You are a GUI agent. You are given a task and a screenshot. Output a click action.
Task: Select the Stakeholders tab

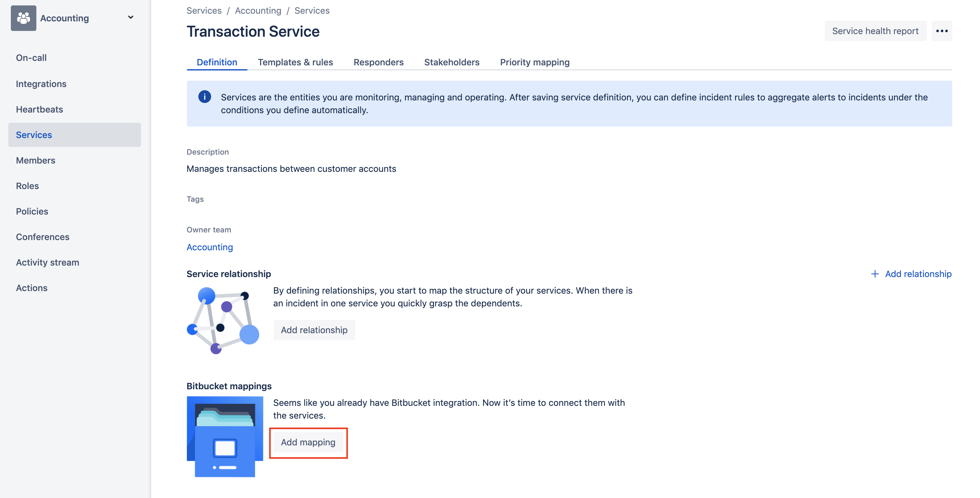pos(452,62)
